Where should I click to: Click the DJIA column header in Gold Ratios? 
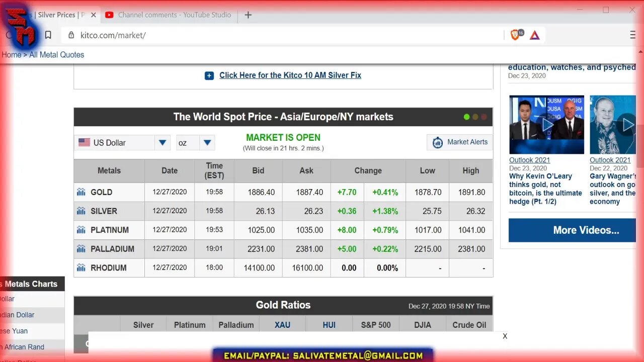click(x=423, y=325)
